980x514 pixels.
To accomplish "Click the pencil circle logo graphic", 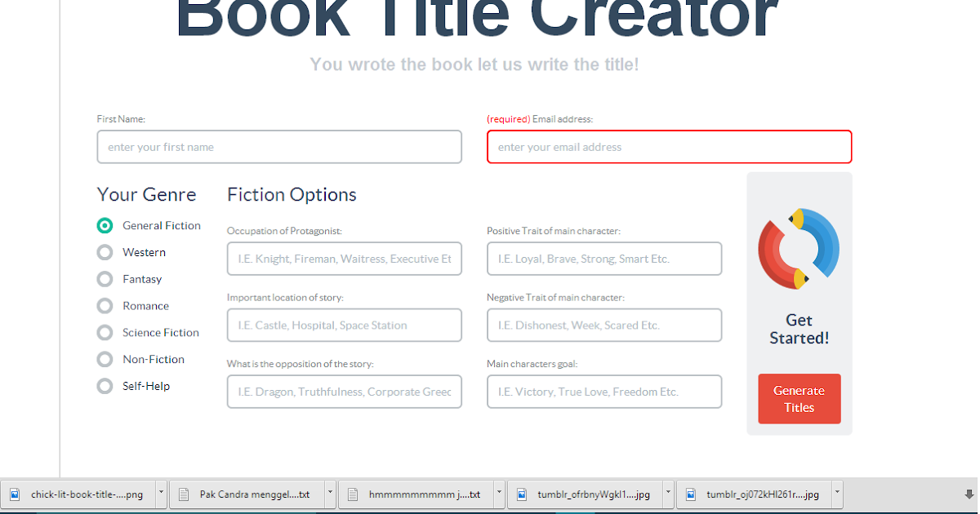I will pyautogui.click(x=799, y=249).
